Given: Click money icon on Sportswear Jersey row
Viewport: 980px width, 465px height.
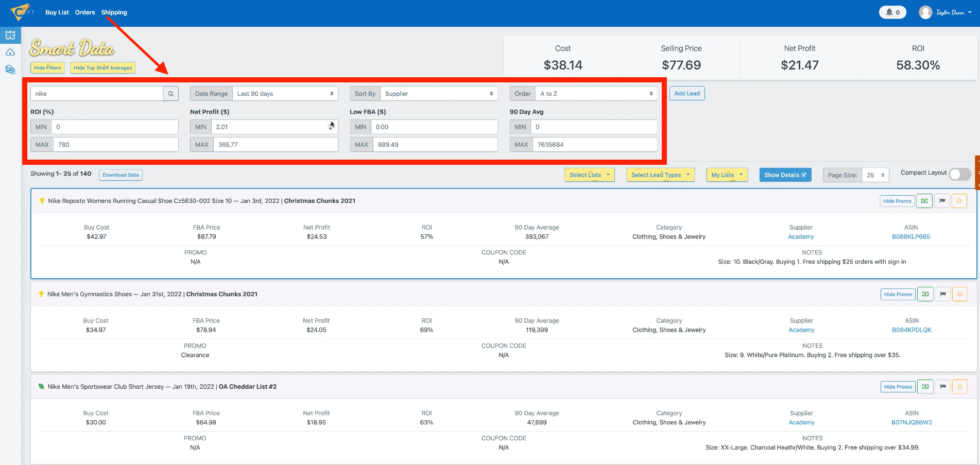Looking at the screenshot, I should (x=925, y=387).
